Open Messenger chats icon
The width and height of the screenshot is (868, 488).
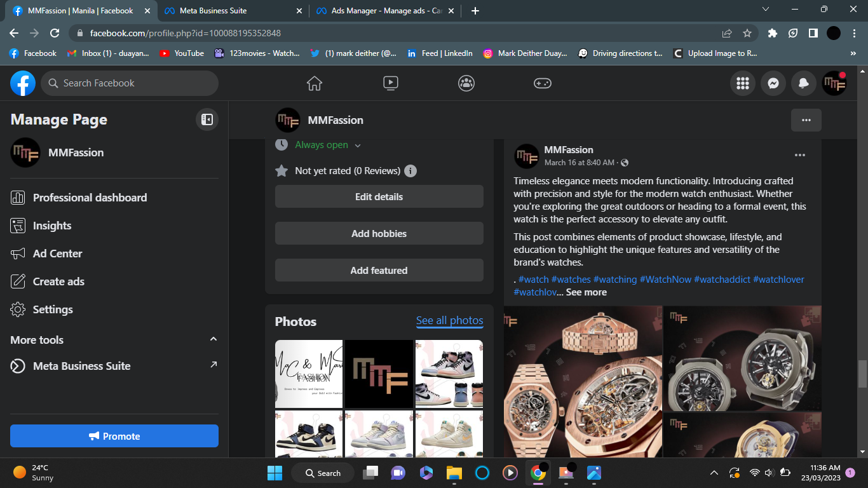[773, 83]
